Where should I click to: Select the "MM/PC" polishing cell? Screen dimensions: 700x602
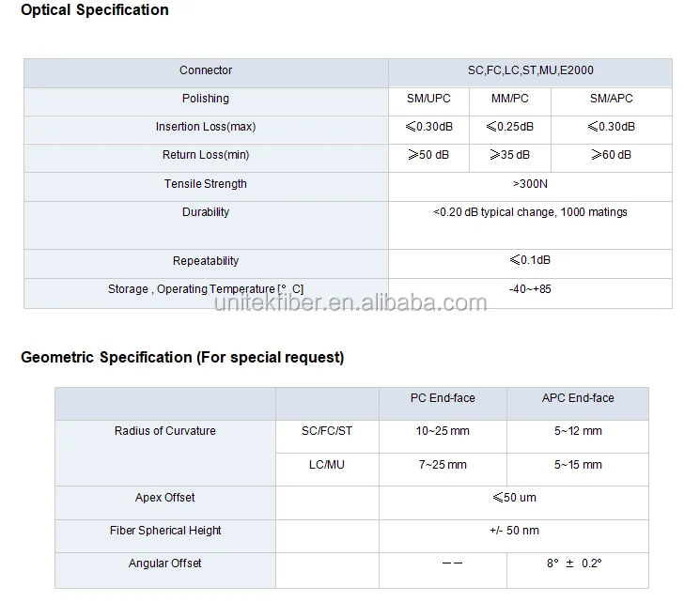[510, 99]
